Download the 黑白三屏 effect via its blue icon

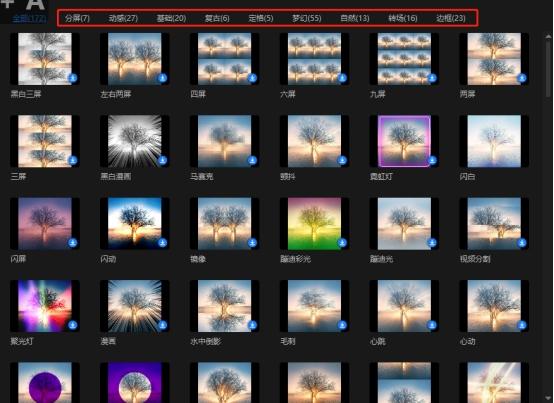pos(73,78)
